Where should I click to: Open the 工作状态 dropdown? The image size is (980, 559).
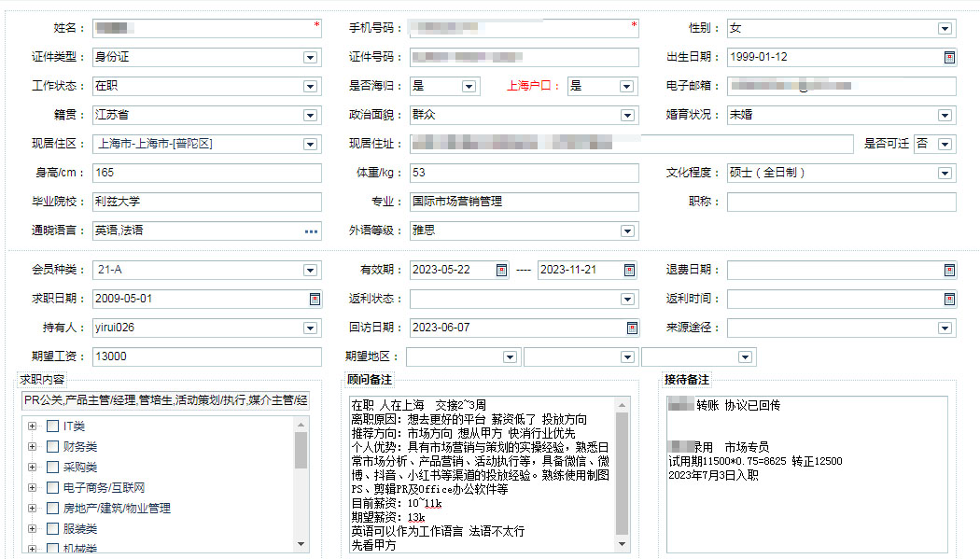[x=310, y=86]
